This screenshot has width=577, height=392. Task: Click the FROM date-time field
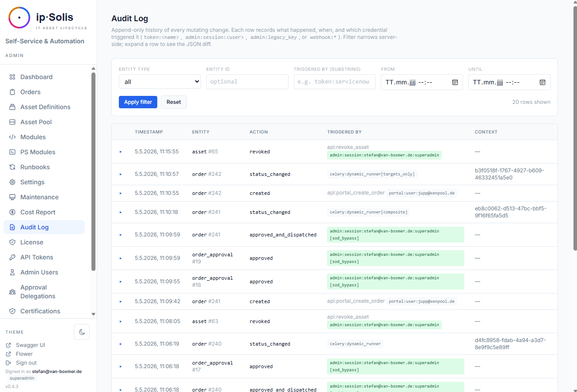422,82
